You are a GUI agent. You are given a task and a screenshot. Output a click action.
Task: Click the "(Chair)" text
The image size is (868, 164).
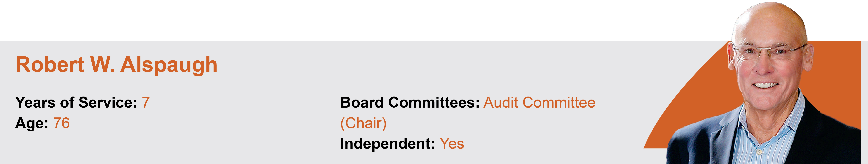click(363, 123)
